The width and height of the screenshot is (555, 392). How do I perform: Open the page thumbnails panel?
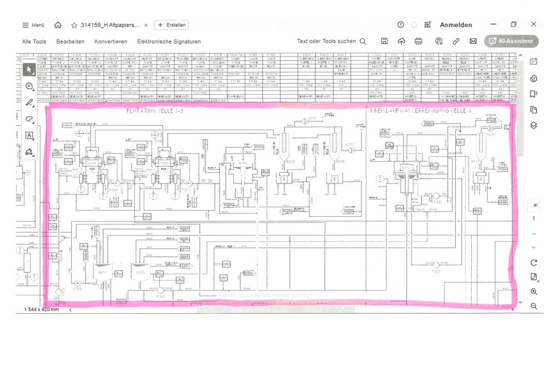point(533,110)
